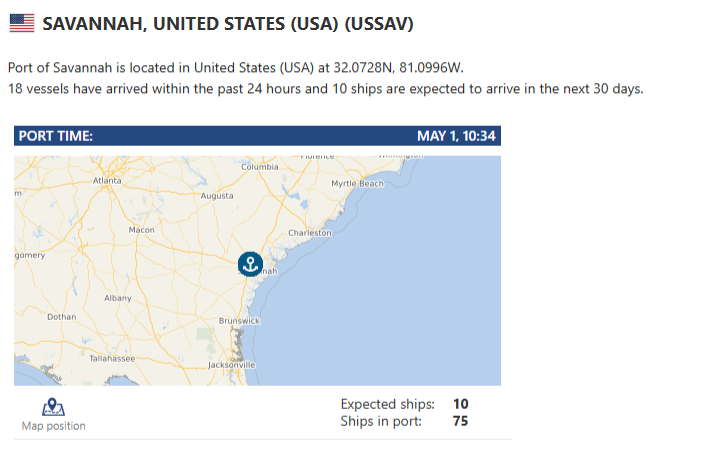Click the Ships in port count 75
This screenshot has height=455, width=720.
tap(460, 421)
